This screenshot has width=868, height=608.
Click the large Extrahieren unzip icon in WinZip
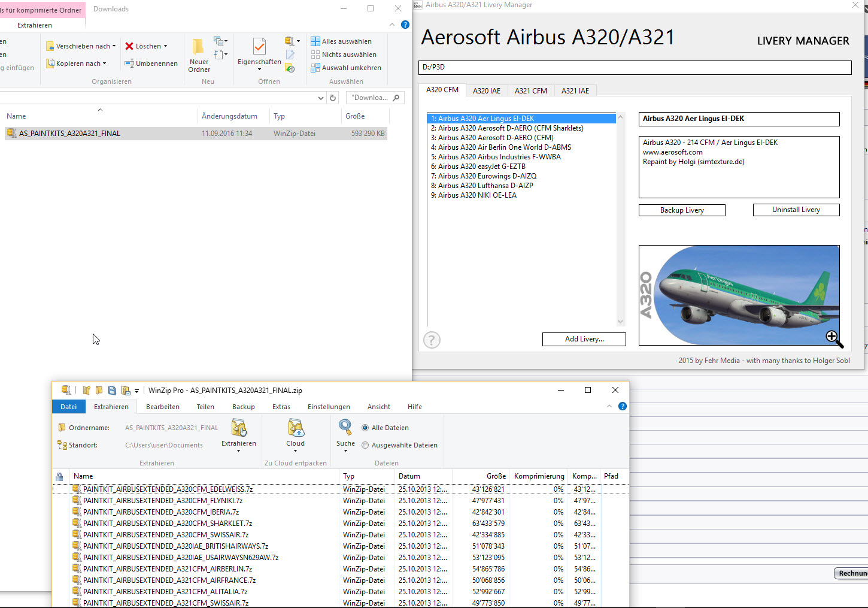(239, 428)
